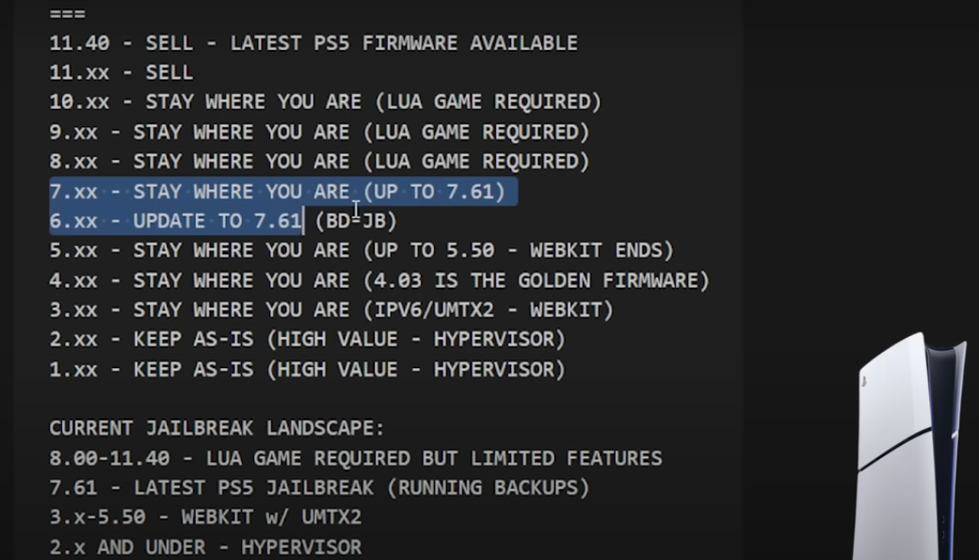Click the '3.x-5.50 - WEBKIT w/ UMTX2' line
The image size is (979, 560).
click(x=205, y=517)
